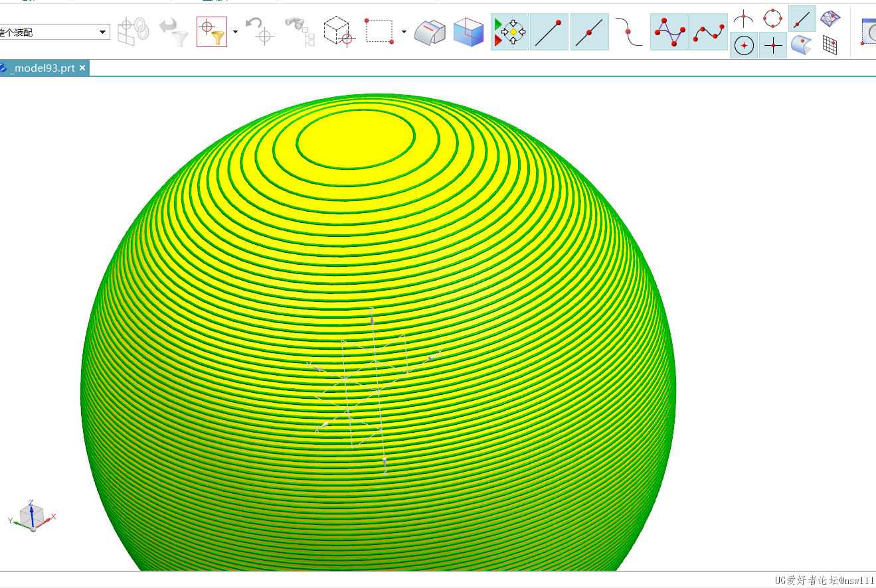This screenshot has width=876, height=588.
Task: Toggle Existing Point plus-sign snap icon
Action: click(x=772, y=45)
